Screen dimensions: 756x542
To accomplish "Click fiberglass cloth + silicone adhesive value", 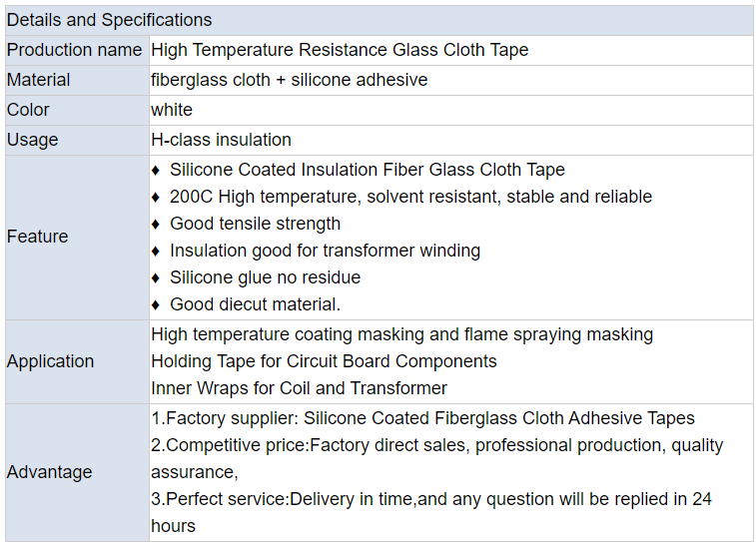I will coord(290,80).
